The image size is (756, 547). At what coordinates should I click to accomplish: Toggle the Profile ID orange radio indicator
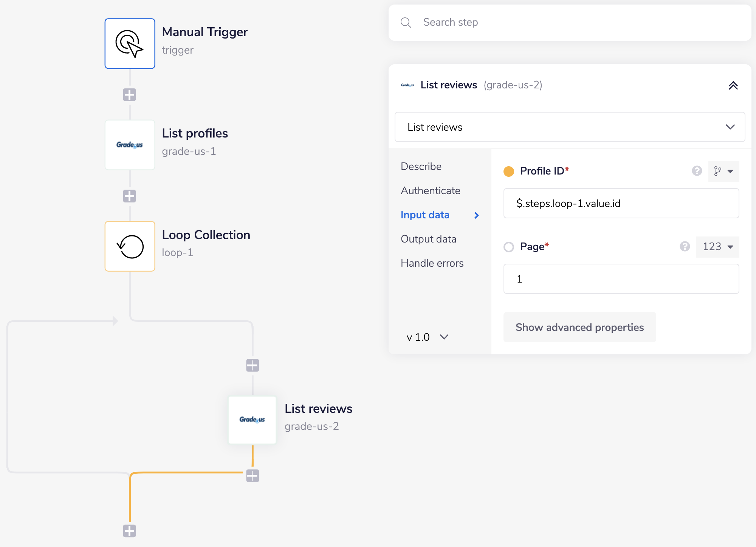(x=509, y=172)
